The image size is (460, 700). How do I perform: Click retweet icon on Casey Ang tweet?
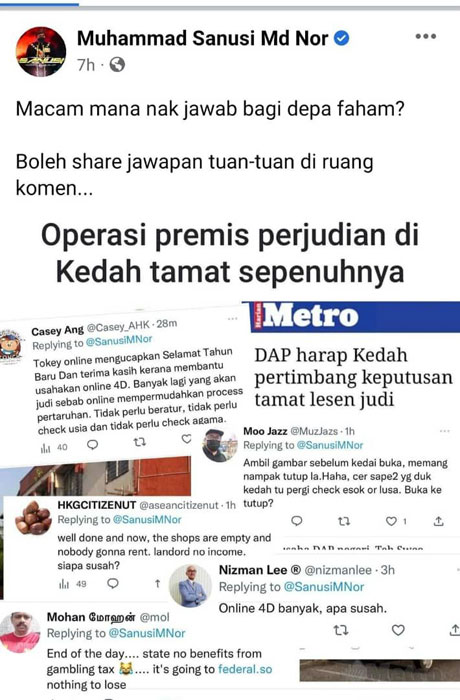(140, 442)
